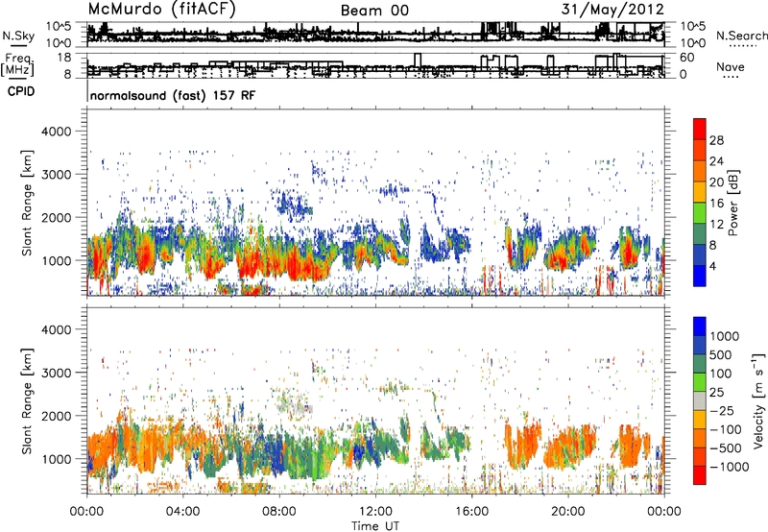Viewport: 768px width, 532px height.
Task: Click the 28 label on power colorbar
Action: click(716, 140)
